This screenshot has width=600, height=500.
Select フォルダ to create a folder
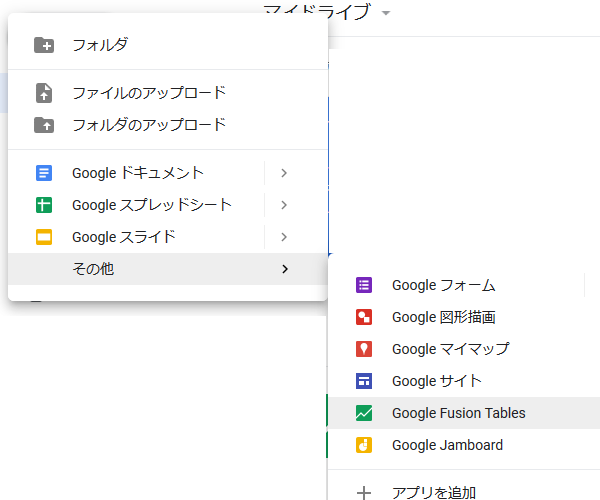coord(168,45)
